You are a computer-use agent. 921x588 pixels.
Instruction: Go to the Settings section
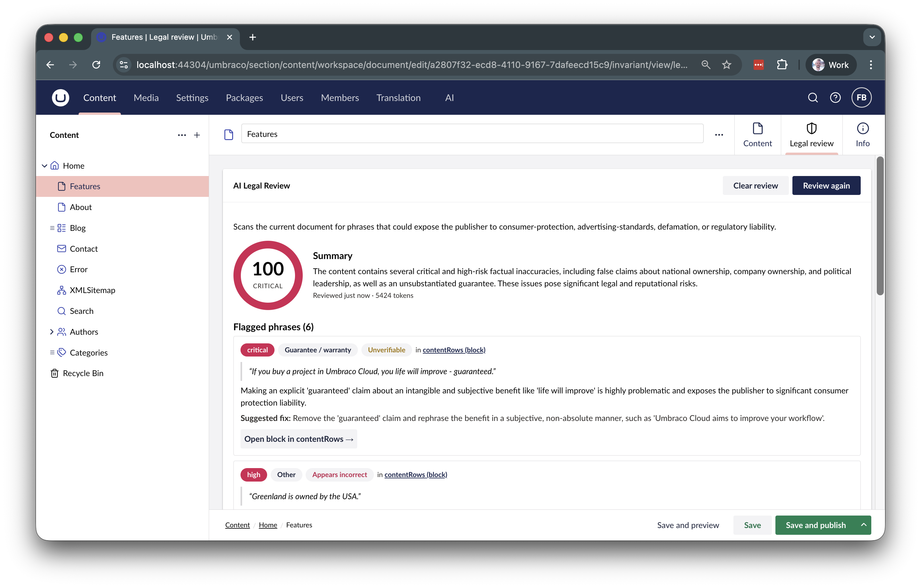coord(192,97)
